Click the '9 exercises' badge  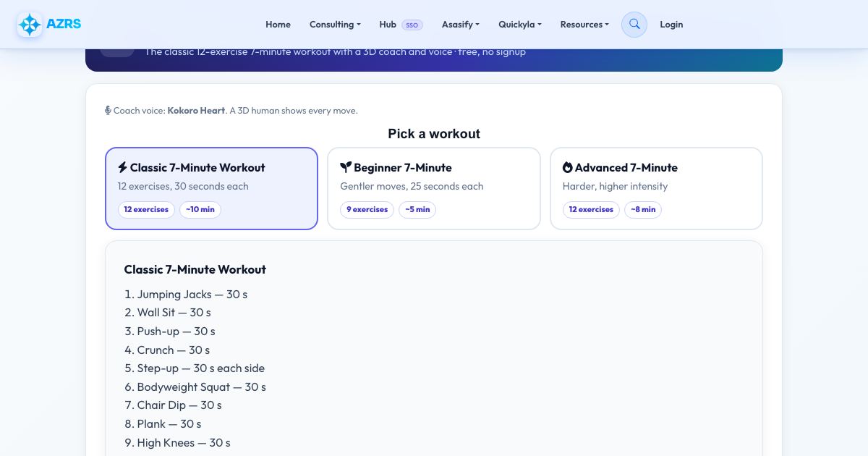point(367,210)
